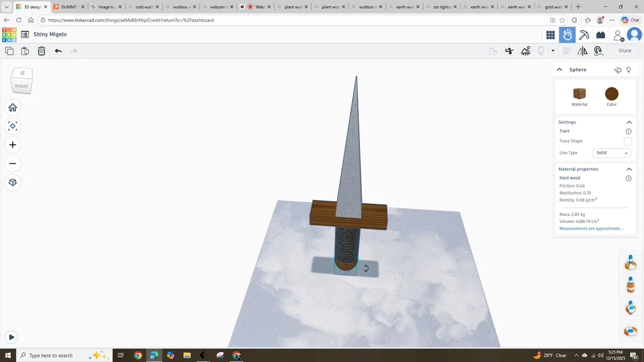
Task: Switch to the Image to browser tab
Action: pyautogui.click(x=105, y=7)
